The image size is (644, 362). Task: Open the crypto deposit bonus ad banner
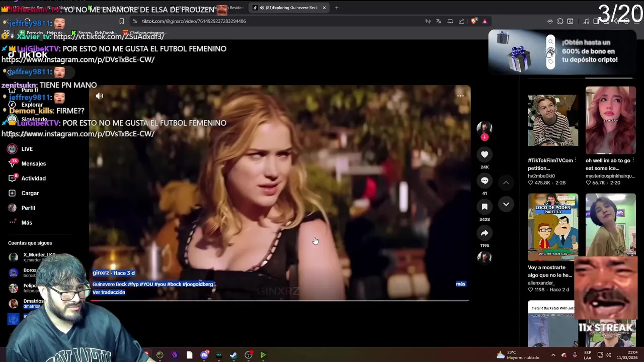562,51
